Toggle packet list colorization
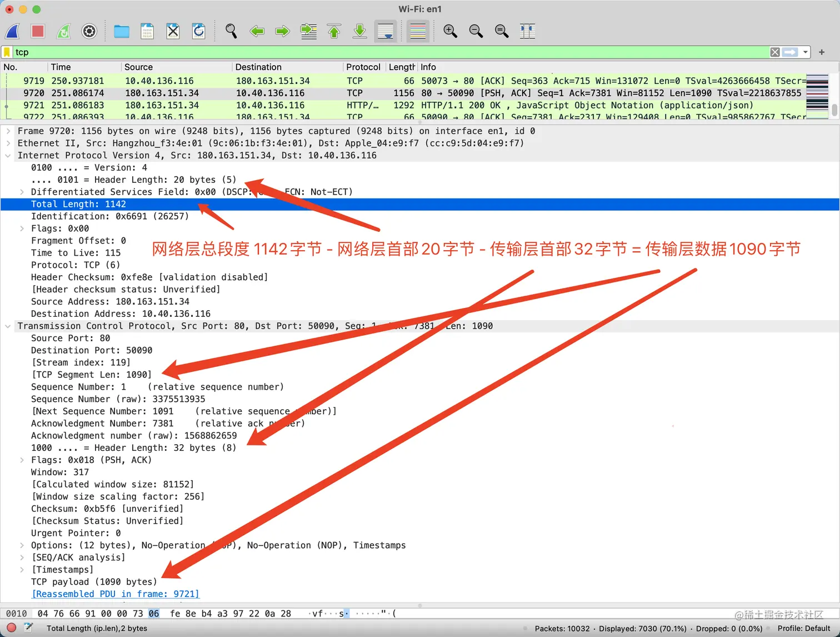840x637 pixels. coord(418,31)
